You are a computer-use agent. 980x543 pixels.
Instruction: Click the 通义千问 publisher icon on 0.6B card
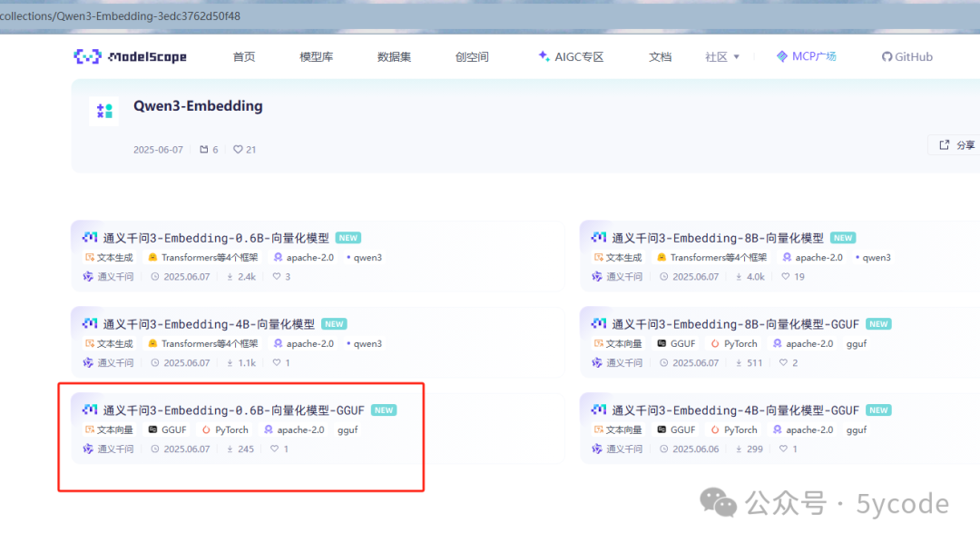pos(89,276)
